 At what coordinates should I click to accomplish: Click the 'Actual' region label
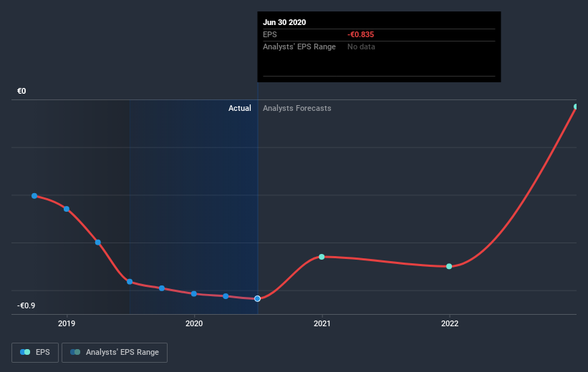240,108
